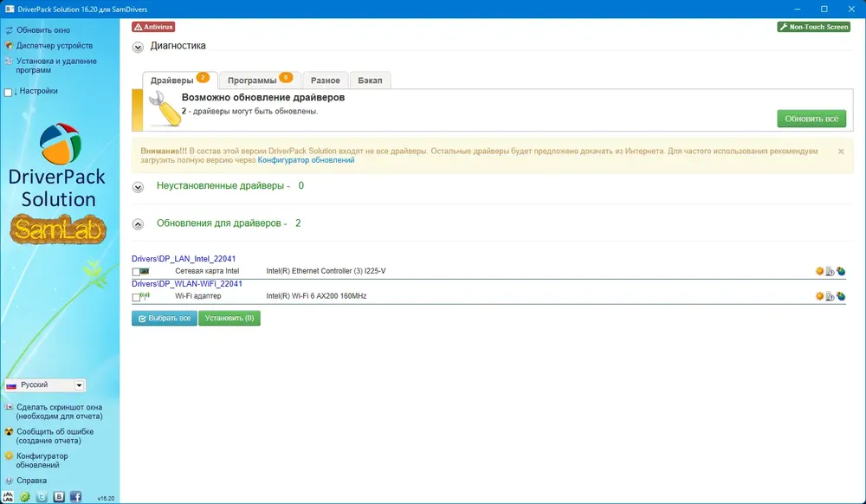Image resolution: width=866 pixels, height=504 pixels.
Task: Open Установка и удаление программ
Action: click(x=56, y=66)
